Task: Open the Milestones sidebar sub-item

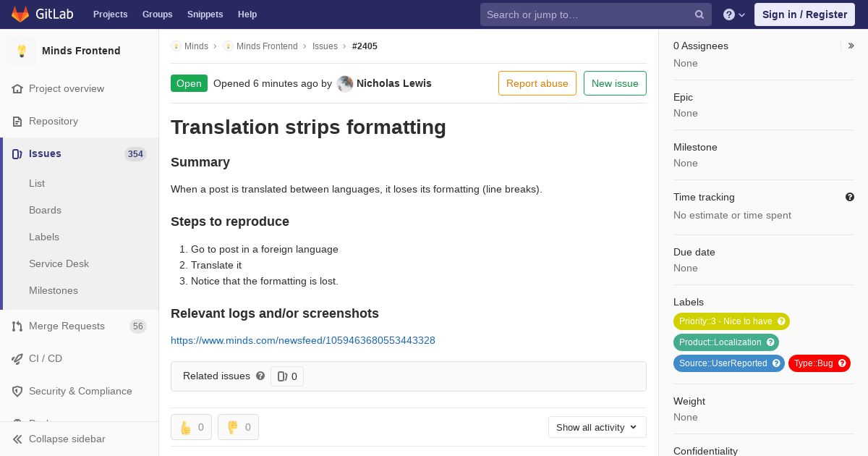Action: pyautogui.click(x=54, y=290)
